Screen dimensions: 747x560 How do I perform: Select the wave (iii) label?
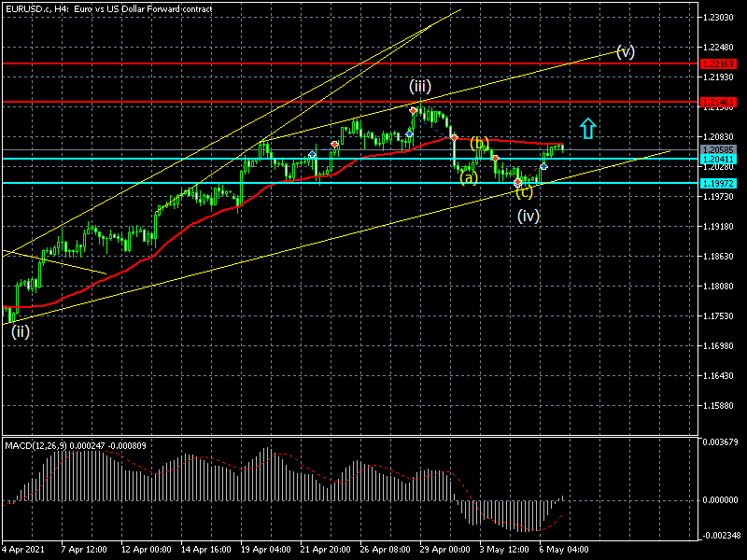pyautogui.click(x=419, y=87)
